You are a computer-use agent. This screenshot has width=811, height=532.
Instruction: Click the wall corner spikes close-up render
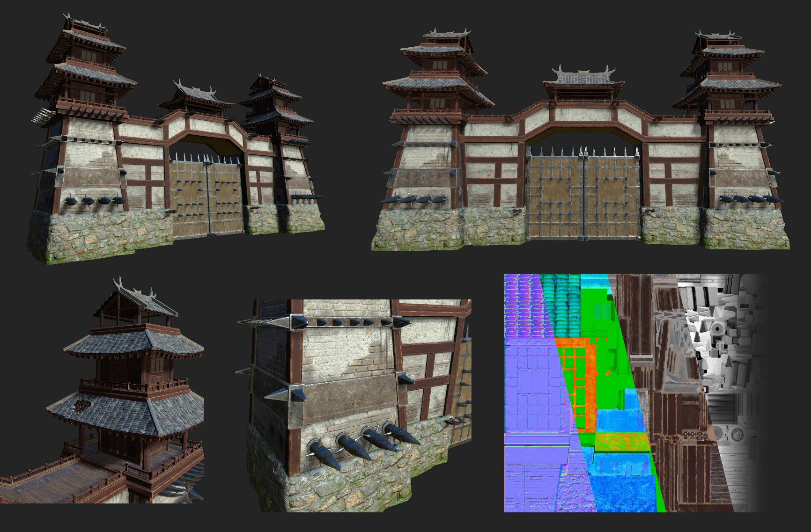(356, 402)
